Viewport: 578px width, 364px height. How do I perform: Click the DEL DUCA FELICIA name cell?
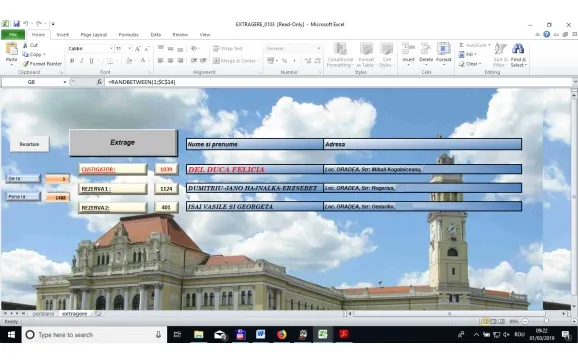point(255,169)
